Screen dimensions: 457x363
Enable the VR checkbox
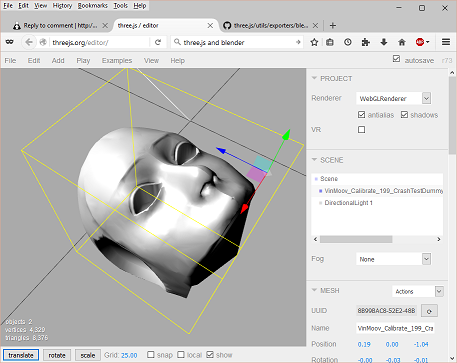pyautogui.click(x=361, y=129)
